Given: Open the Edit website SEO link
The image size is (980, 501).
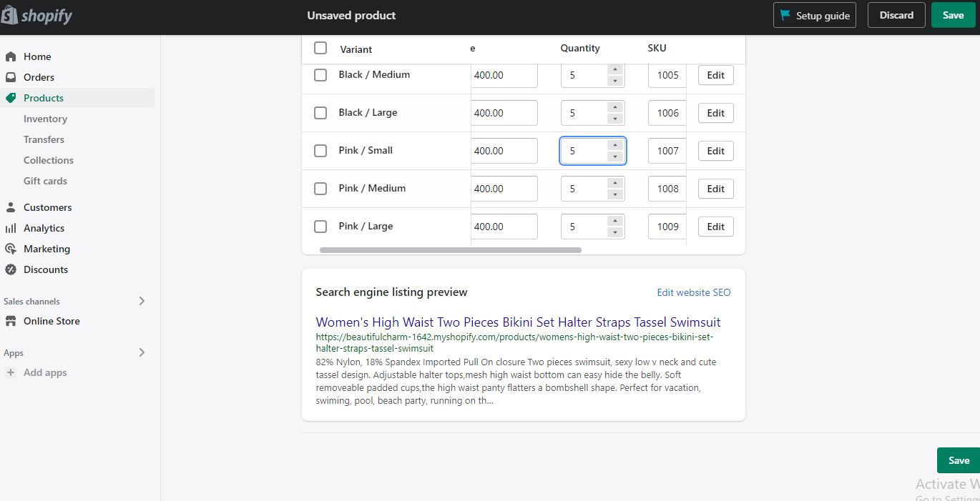Looking at the screenshot, I should point(694,292).
